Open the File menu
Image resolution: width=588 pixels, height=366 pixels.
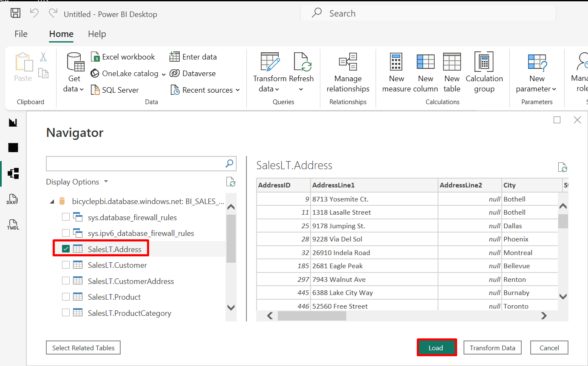(x=21, y=34)
